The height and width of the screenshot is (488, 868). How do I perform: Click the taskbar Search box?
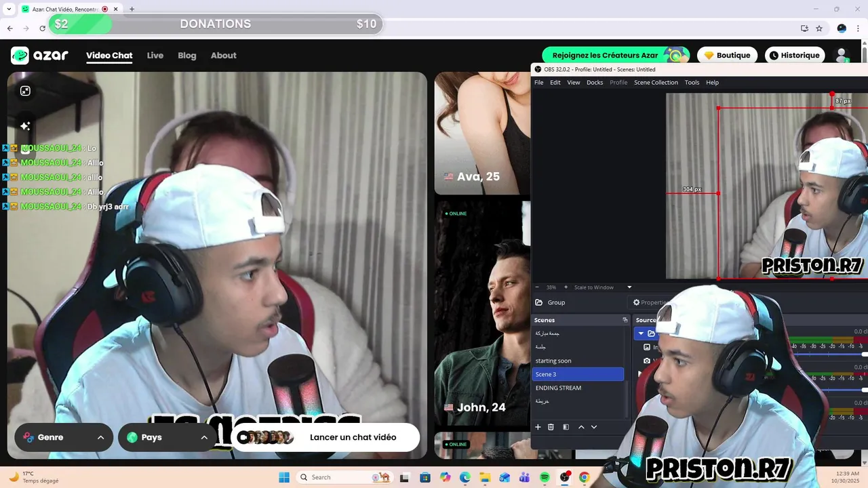344,477
